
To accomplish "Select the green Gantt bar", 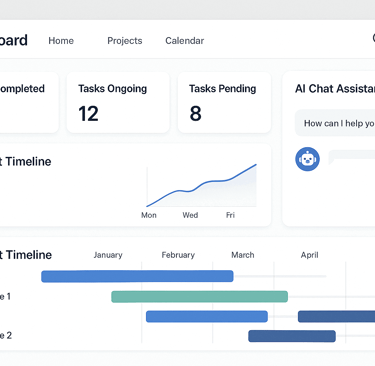I will coord(199,297).
